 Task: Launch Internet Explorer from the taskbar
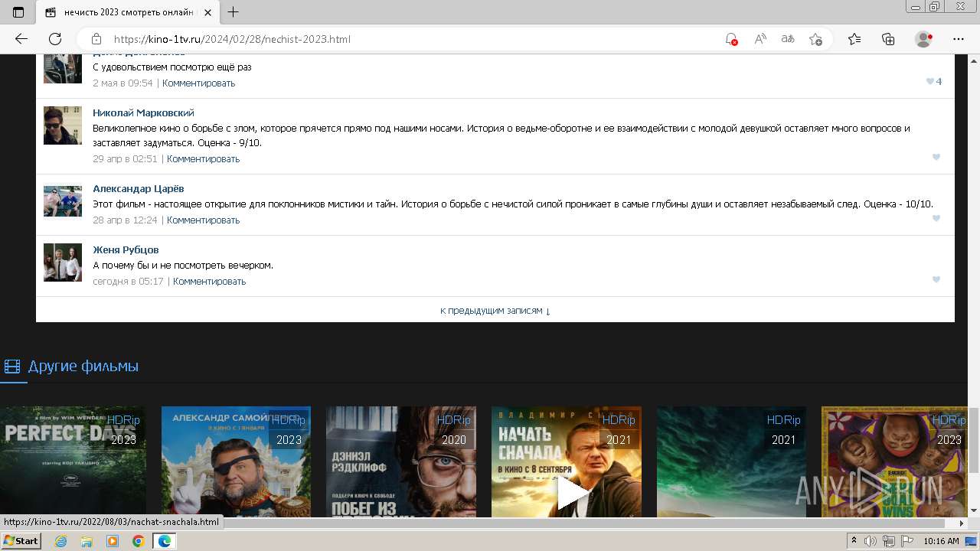pos(61,541)
